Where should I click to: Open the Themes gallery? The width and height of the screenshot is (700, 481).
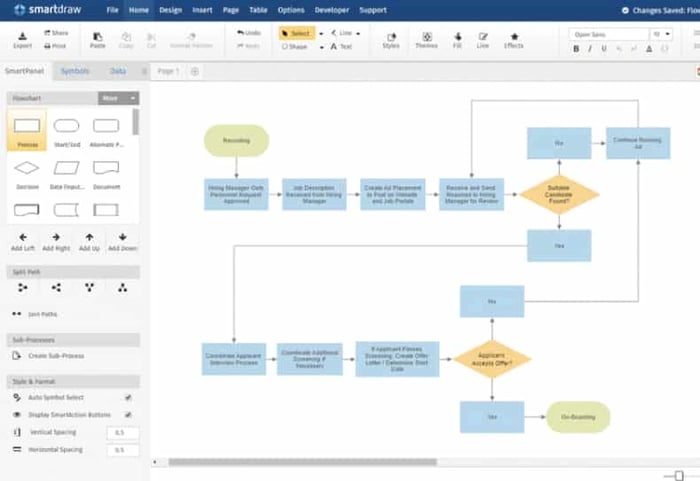click(426, 37)
